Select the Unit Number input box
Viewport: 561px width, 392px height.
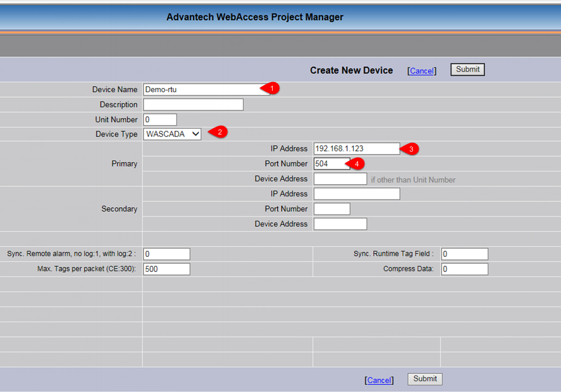[159, 120]
